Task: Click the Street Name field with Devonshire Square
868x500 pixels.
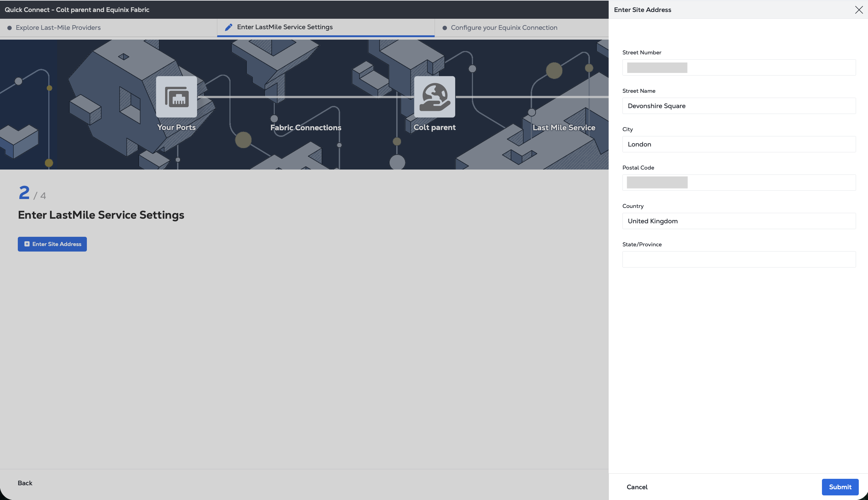Action: pos(739,106)
